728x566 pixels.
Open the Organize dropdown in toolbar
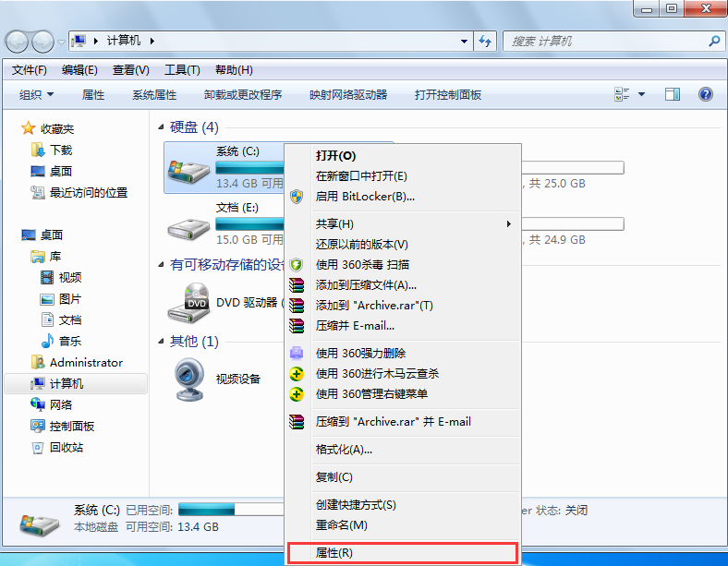[x=37, y=94]
